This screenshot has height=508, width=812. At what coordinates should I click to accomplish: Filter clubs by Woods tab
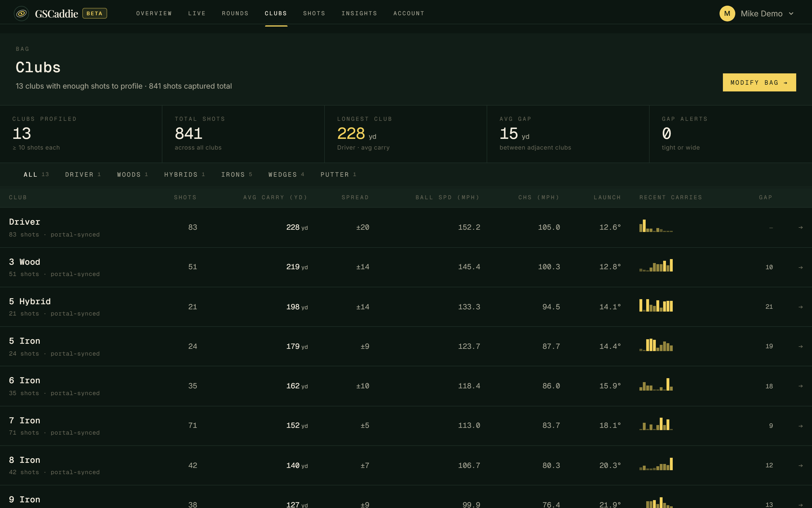[x=133, y=174]
